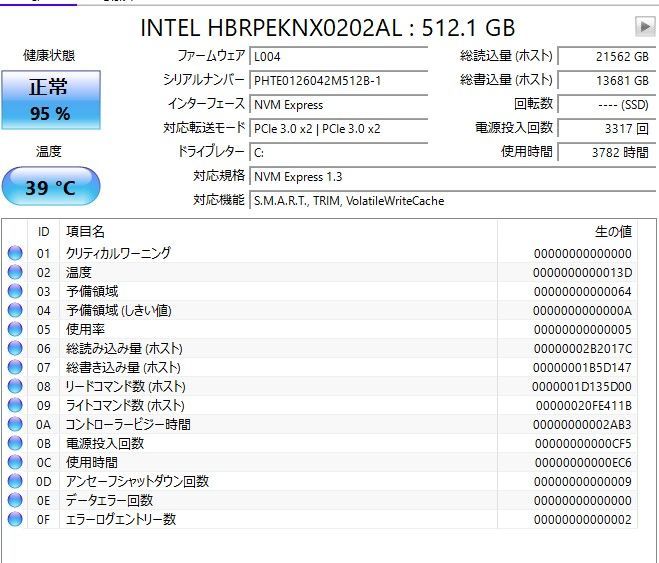This screenshot has height=563, width=659.
Task: Select the クリティカルワーニング attribute row
Action: pos(322,253)
